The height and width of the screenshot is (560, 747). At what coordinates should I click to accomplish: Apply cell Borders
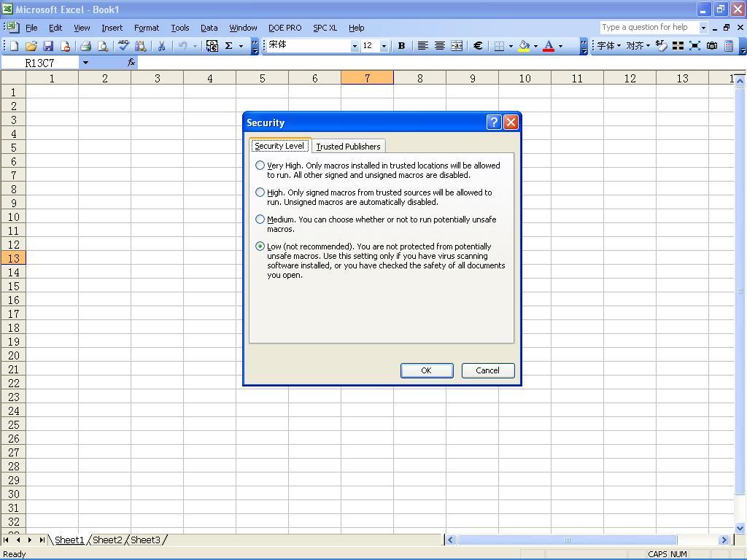tap(499, 46)
